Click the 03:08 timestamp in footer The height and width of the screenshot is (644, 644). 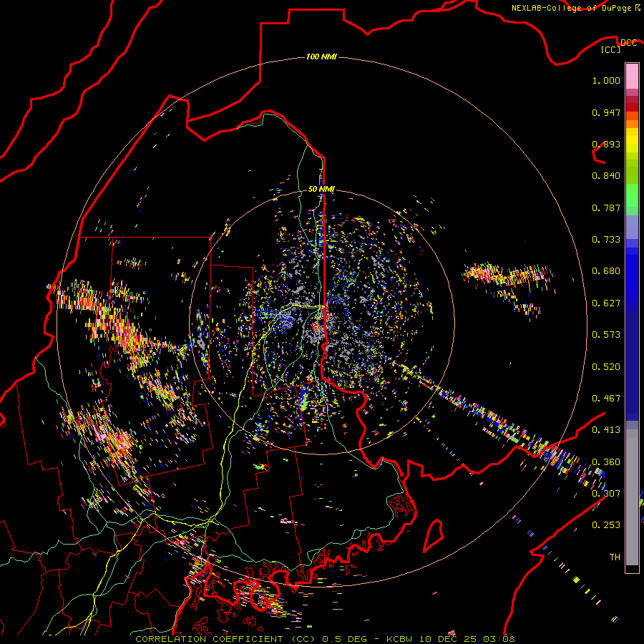coord(498,639)
